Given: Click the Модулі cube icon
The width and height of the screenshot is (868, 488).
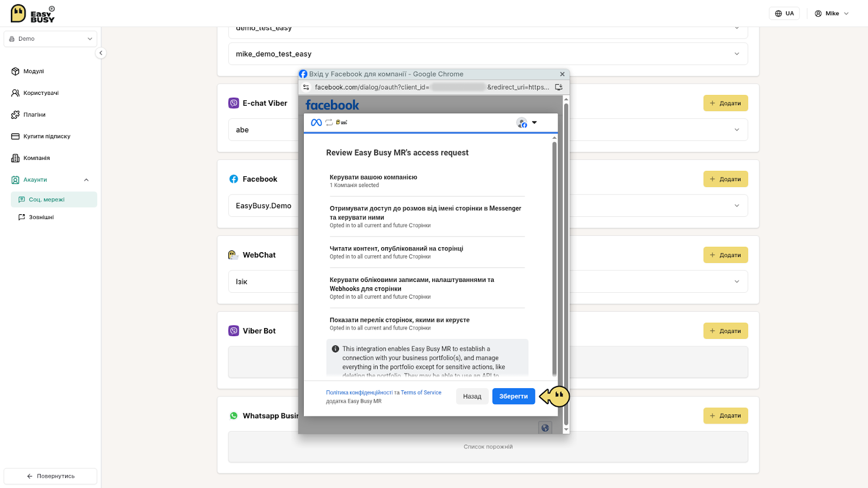Looking at the screenshot, I should [15, 72].
